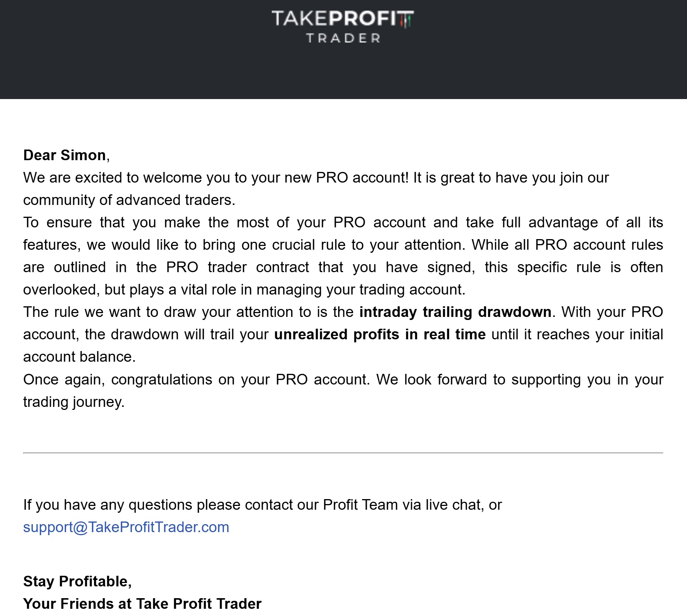Click the "community of advanced traders." line
687x616 pixels.
(x=129, y=200)
